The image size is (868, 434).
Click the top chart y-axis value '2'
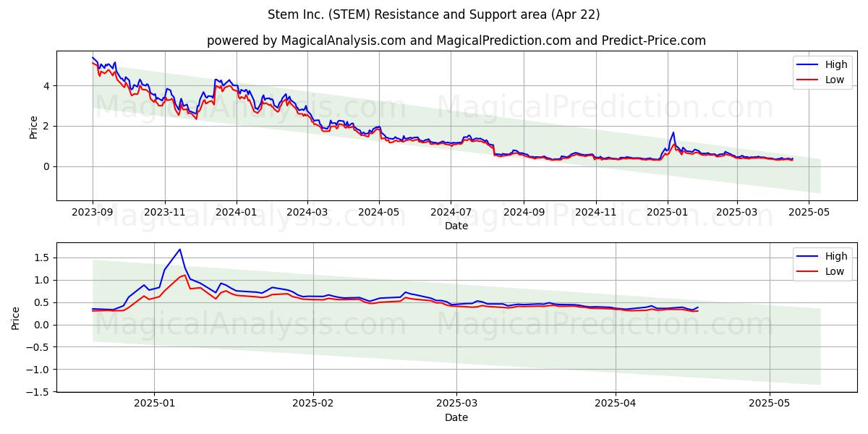[x=46, y=126]
